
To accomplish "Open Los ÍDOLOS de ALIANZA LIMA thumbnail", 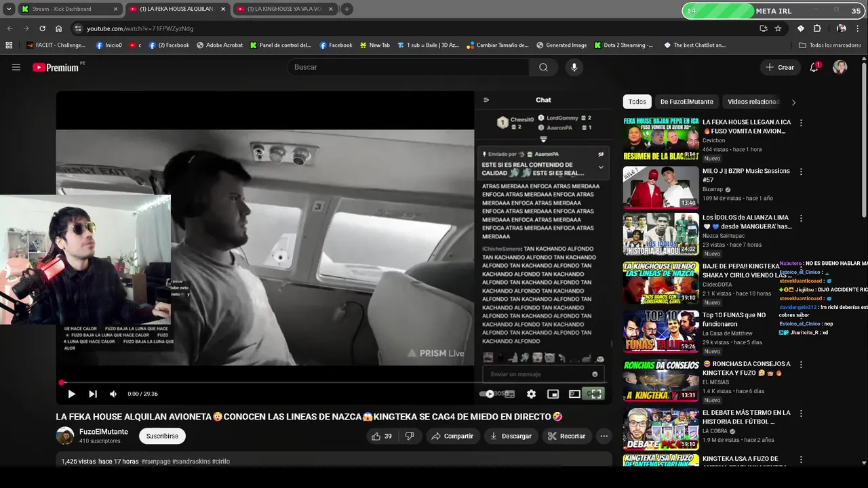I will (x=660, y=234).
